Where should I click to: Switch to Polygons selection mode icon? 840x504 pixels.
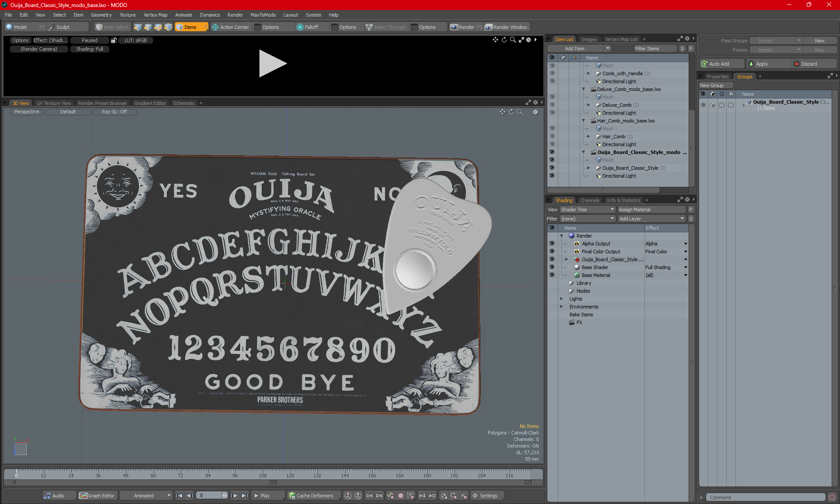(x=158, y=27)
